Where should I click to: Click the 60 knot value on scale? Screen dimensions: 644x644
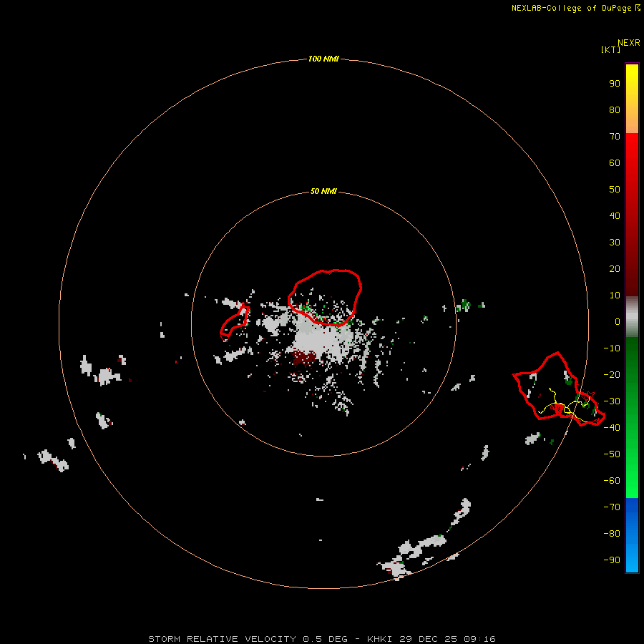(x=615, y=163)
